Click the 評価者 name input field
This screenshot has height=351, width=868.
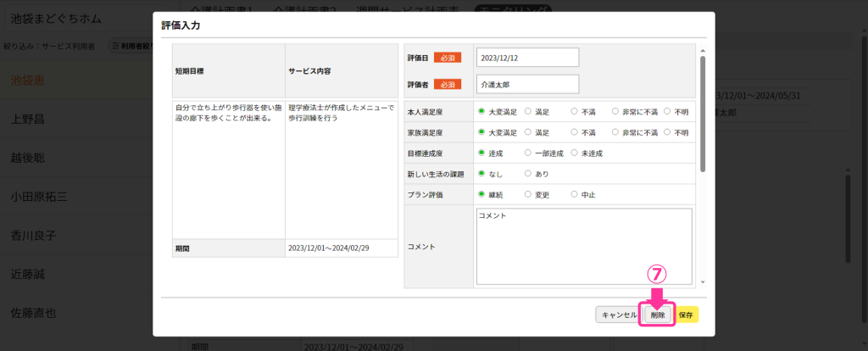click(527, 84)
